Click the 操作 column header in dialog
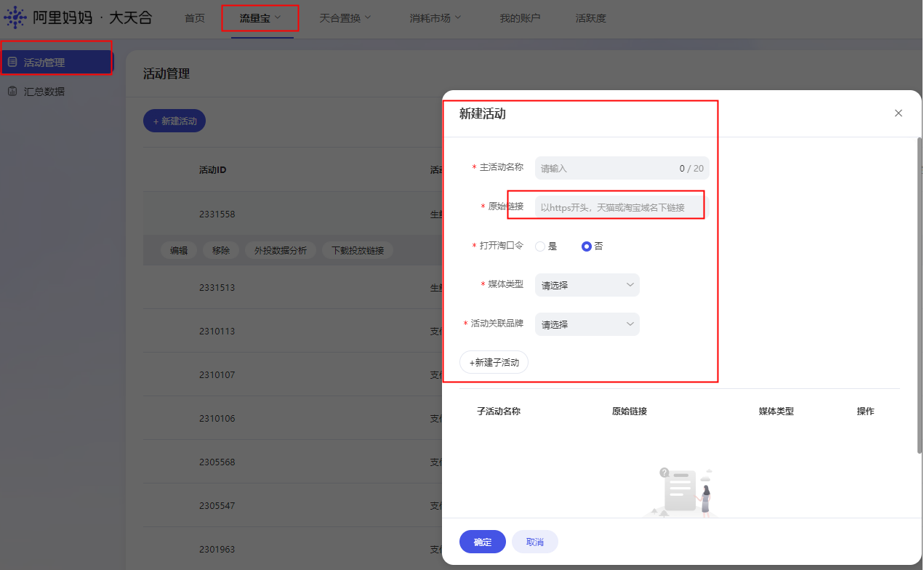The width and height of the screenshot is (924, 570). pyautogui.click(x=865, y=411)
